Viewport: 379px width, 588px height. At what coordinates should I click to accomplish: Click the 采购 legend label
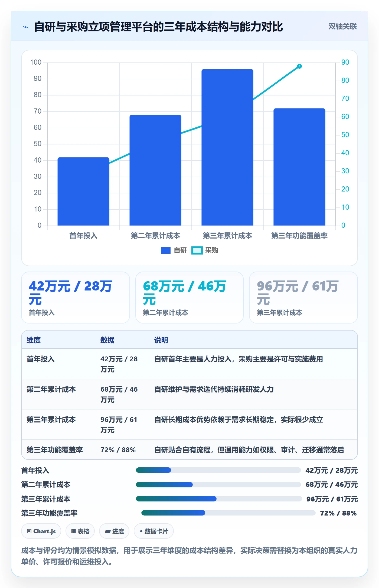tap(211, 250)
